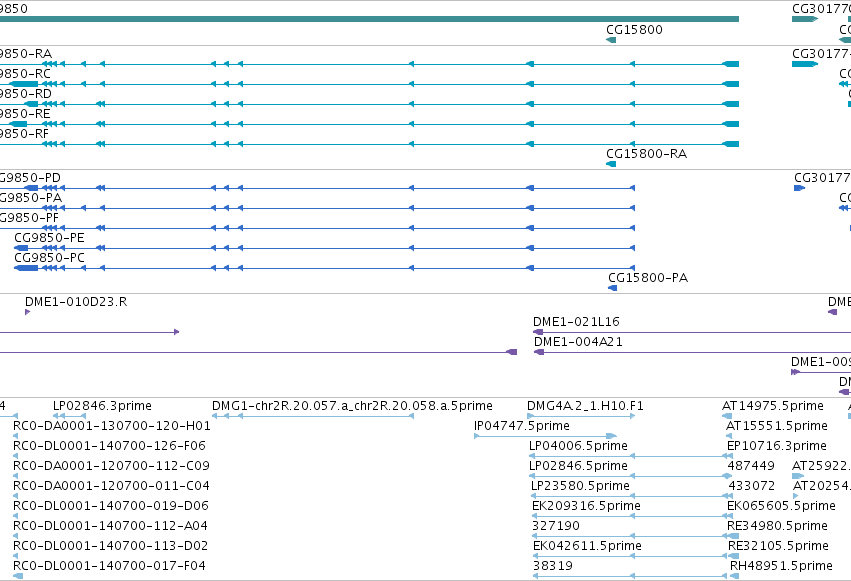Viewport: 851px width, 581px height.
Task: Click the AT14975.5prime arrow glyph
Action: point(727,416)
